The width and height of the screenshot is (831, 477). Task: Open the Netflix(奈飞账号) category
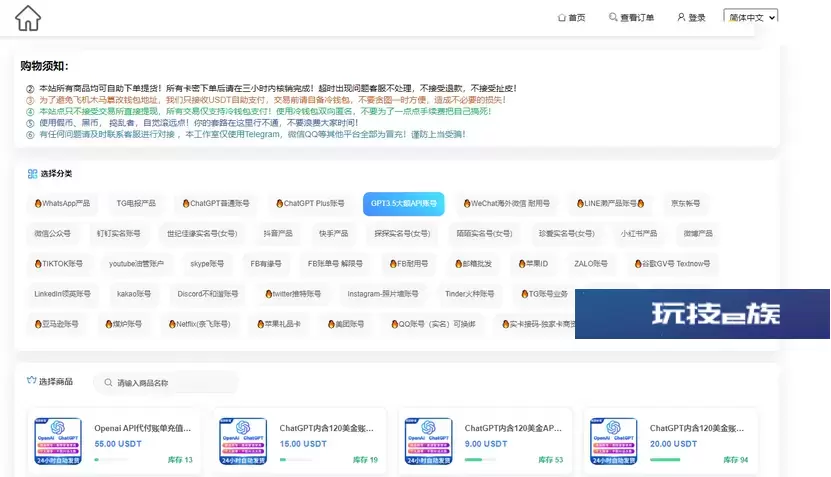coord(199,324)
